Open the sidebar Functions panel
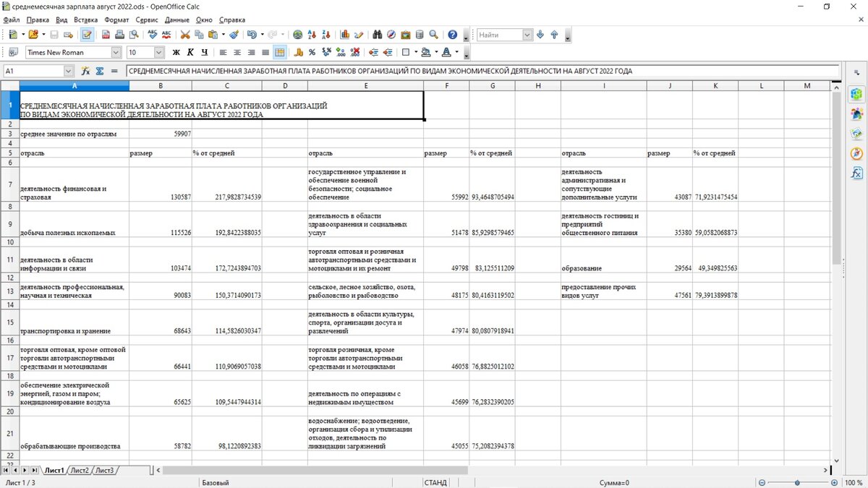The image size is (868, 488). pos(857,174)
